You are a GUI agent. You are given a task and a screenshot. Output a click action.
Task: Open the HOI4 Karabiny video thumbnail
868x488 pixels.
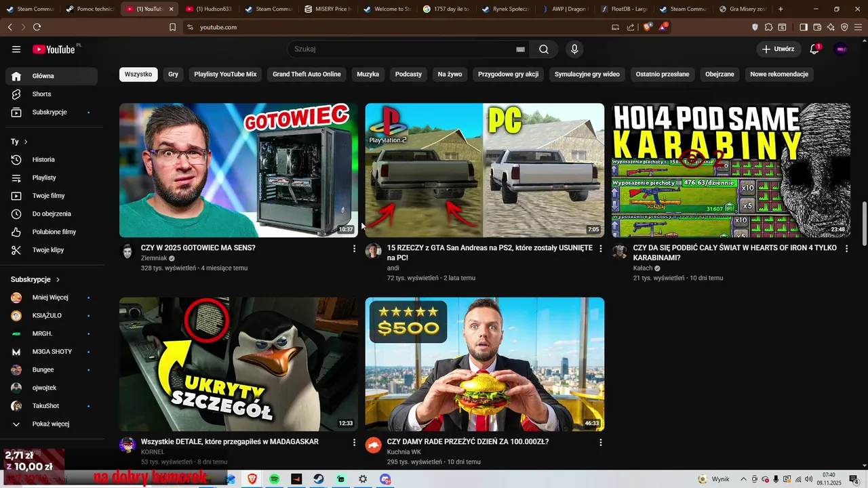tap(731, 170)
